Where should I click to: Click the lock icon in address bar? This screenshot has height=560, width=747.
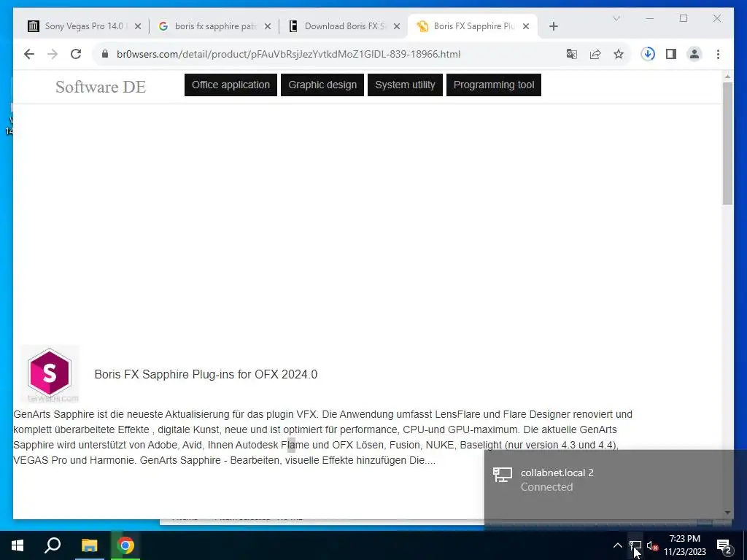coord(105,54)
